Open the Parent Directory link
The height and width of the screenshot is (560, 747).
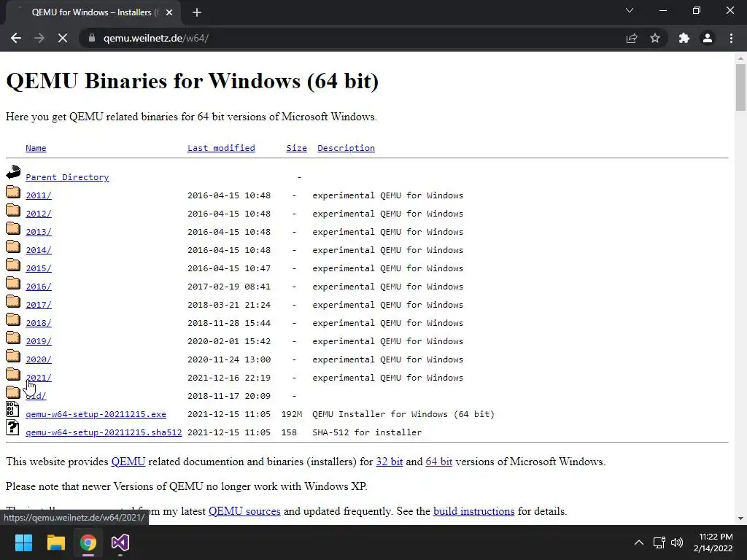(67, 177)
